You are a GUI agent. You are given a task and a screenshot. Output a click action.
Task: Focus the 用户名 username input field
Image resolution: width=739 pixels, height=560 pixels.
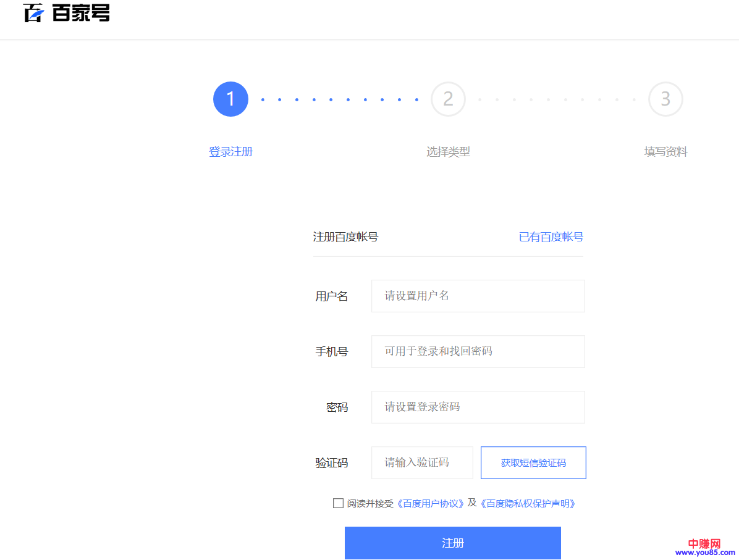(478, 296)
